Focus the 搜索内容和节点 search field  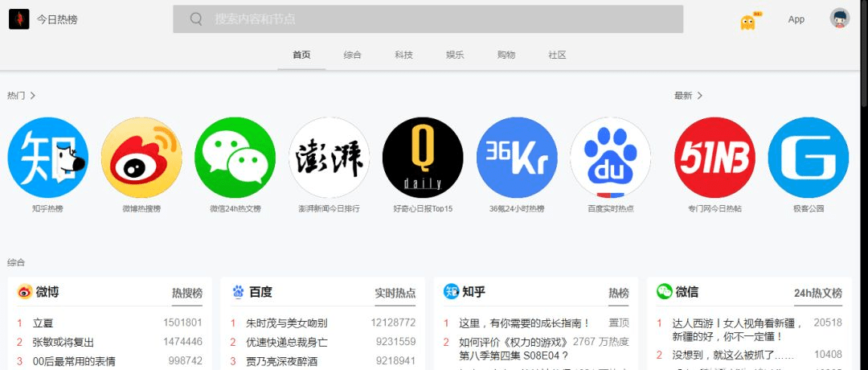(428, 18)
